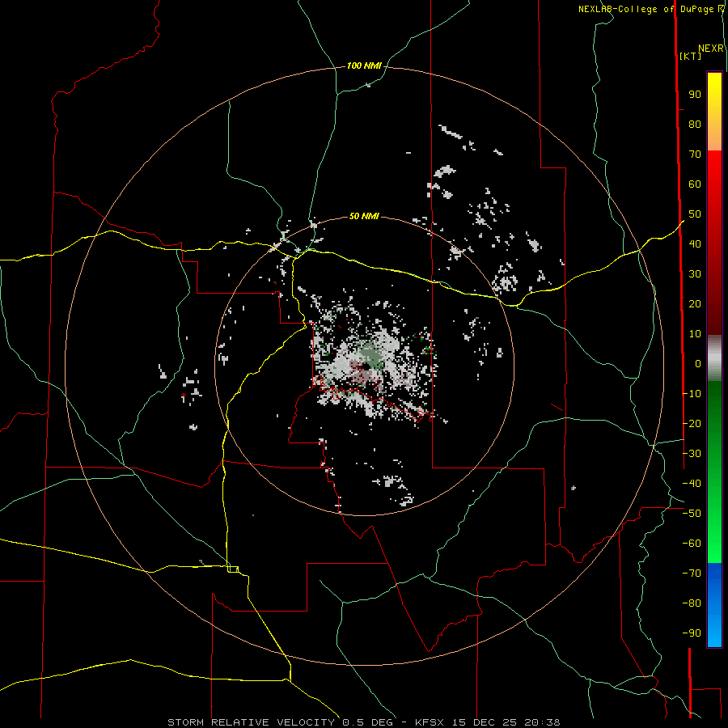Click the orange segment of the color bar

point(714,137)
